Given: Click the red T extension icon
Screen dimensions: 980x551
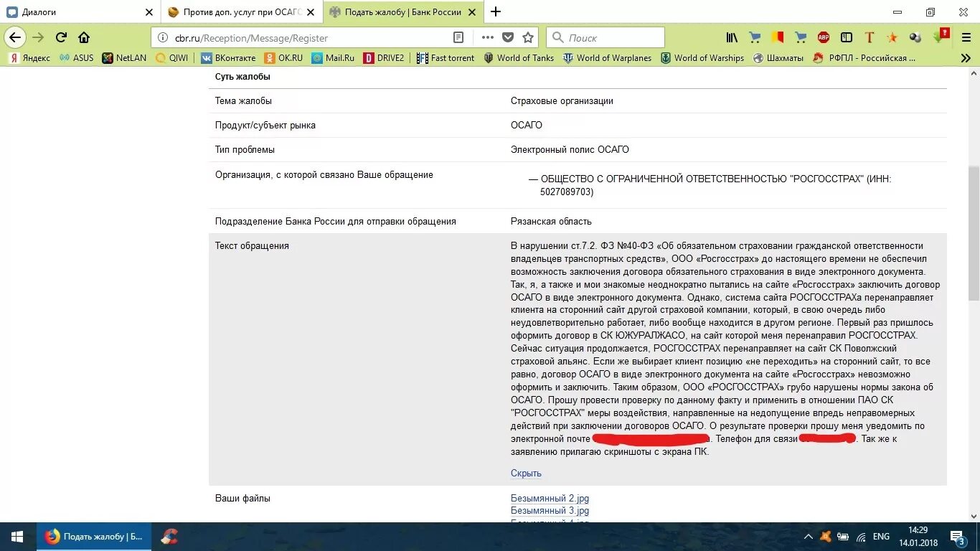Looking at the screenshot, I should point(870,38).
